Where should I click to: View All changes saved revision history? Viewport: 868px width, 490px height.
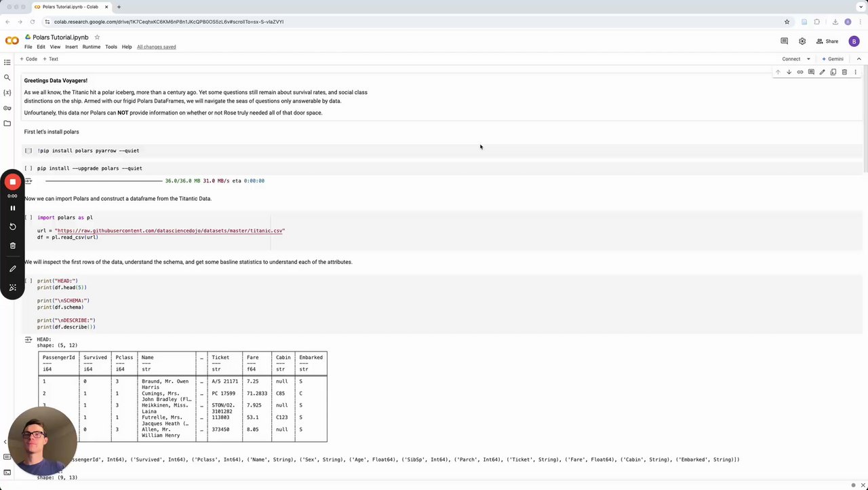point(156,47)
